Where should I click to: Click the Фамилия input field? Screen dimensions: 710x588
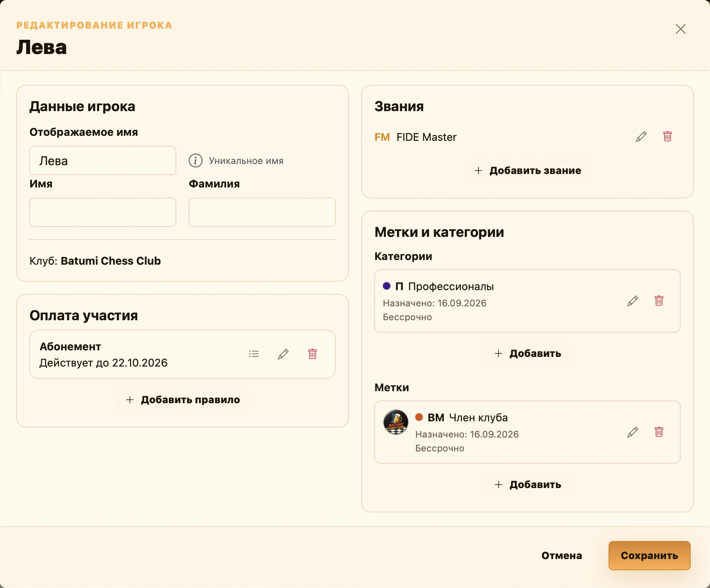point(262,212)
